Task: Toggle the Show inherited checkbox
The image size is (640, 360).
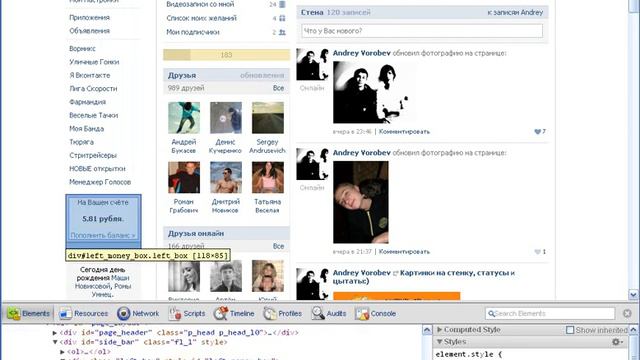Action: (x=570, y=330)
